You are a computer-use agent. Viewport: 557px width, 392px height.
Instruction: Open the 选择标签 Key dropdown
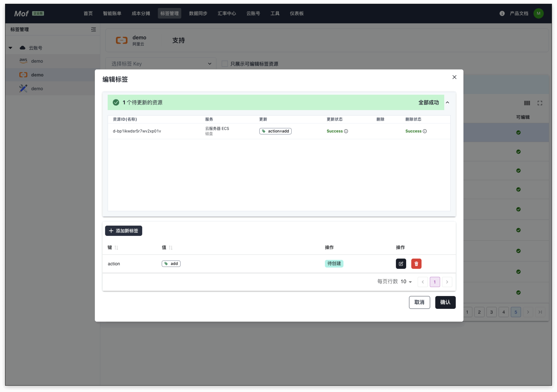(161, 64)
